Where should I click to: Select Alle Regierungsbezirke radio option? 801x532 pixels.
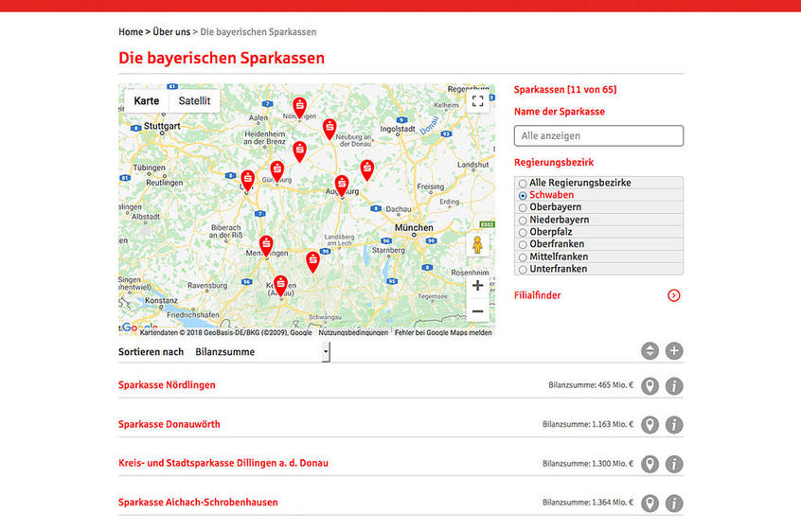pos(523,184)
